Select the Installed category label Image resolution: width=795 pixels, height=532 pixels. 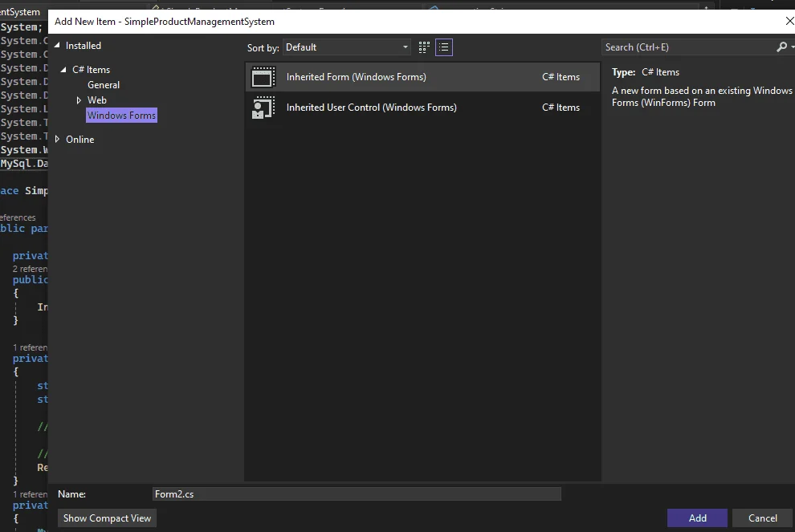point(84,46)
